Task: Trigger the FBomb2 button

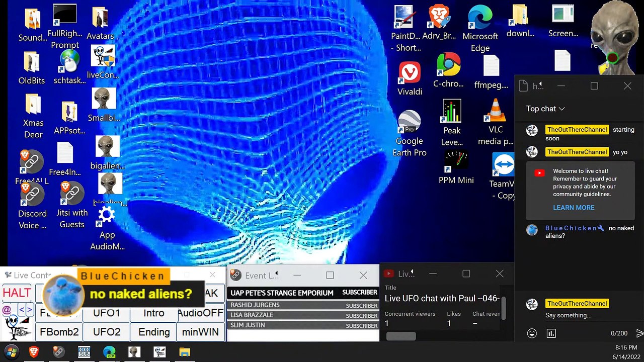Action: [59, 332]
